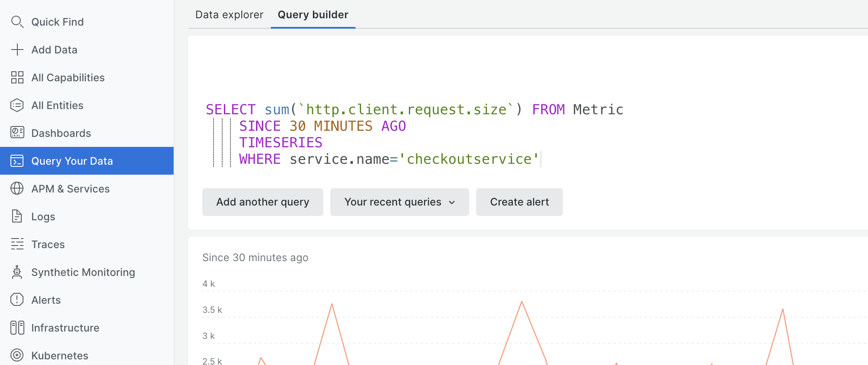Click Add another query button
The width and height of the screenshot is (868, 365).
pyautogui.click(x=263, y=202)
